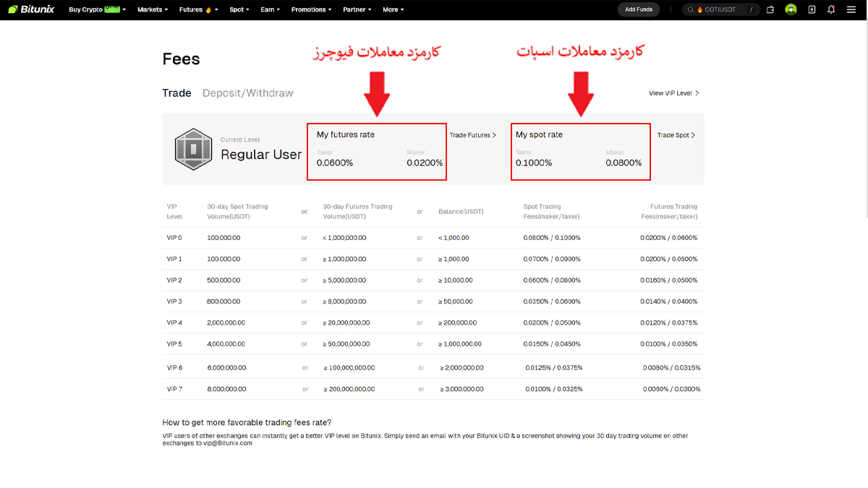Open the Promotions dropdown

pos(310,9)
